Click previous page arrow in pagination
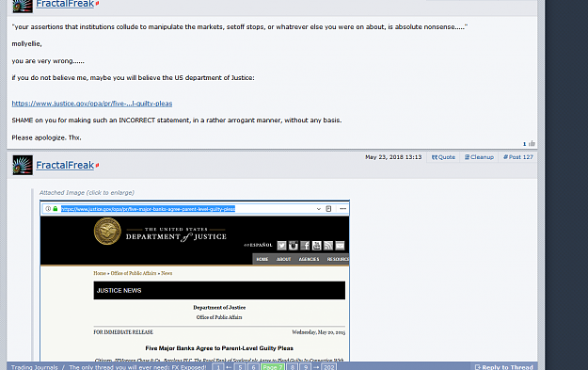This screenshot has width=588, height=370. click(229, 367)
